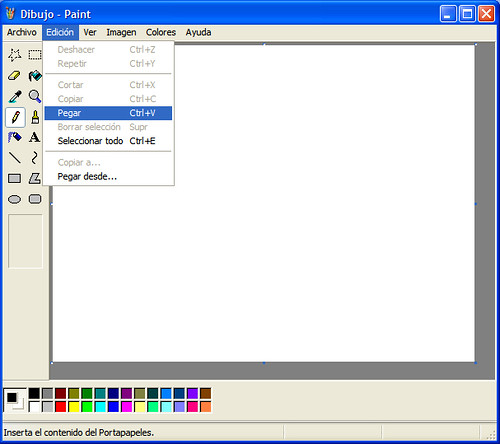Click the bottom-right canvas resize handle
500x444 pixels.
[476, 363]
